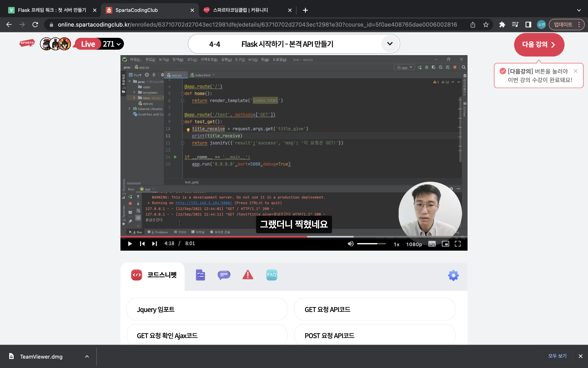This screenshot has width=588, height=368.
Task: Expand the lecture 4-4 selector dropdown
Action: [x=390, y=44]
